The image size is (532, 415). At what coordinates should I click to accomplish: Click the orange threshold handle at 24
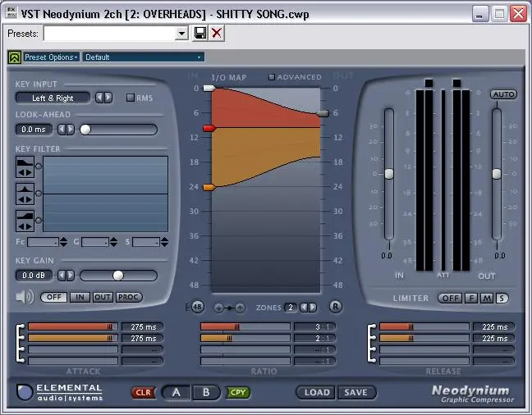[x=209, y=187]
